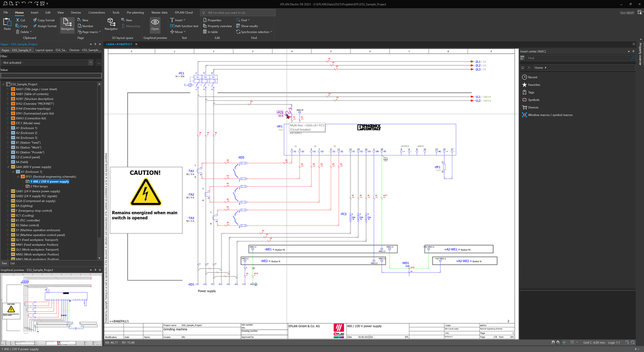Click Show results in Find group
The width and height of the screenshot is (644, 352).
248,26
